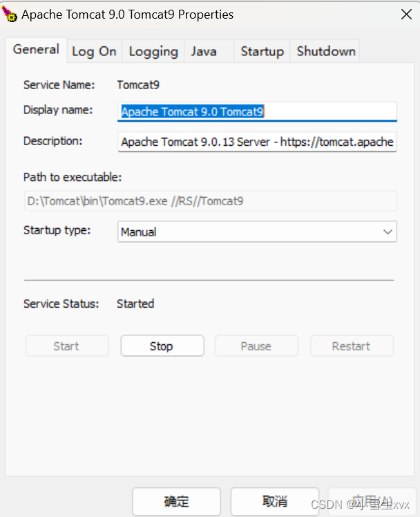Viewport: 420px width, 517px height.
Task: Click the 'Display name:' label
Action: pyautogui.click(x=58, y=110)
